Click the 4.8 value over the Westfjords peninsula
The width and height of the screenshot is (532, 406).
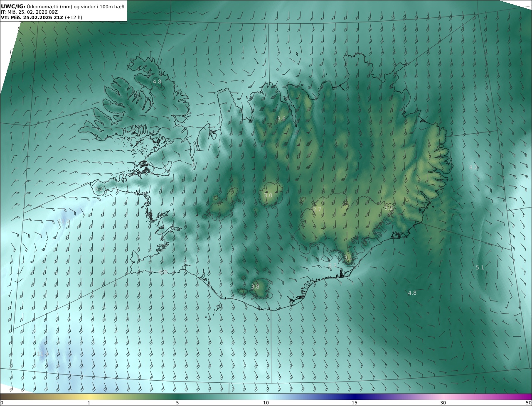157,81
